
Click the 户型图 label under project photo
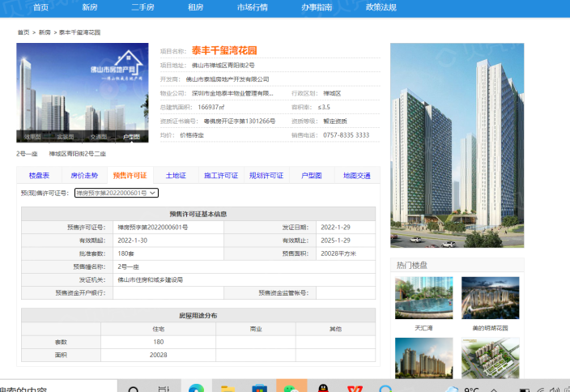130,137
